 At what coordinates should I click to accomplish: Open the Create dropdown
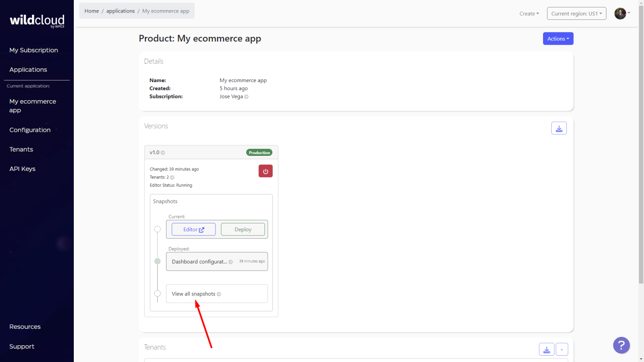pyautogui.click(x=529, y=13)
